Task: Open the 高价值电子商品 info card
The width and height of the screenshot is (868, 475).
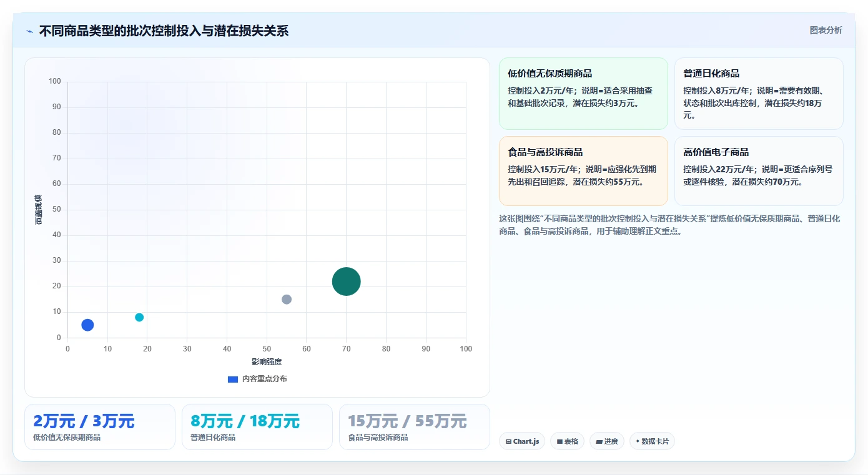Action: click(759, 171)
